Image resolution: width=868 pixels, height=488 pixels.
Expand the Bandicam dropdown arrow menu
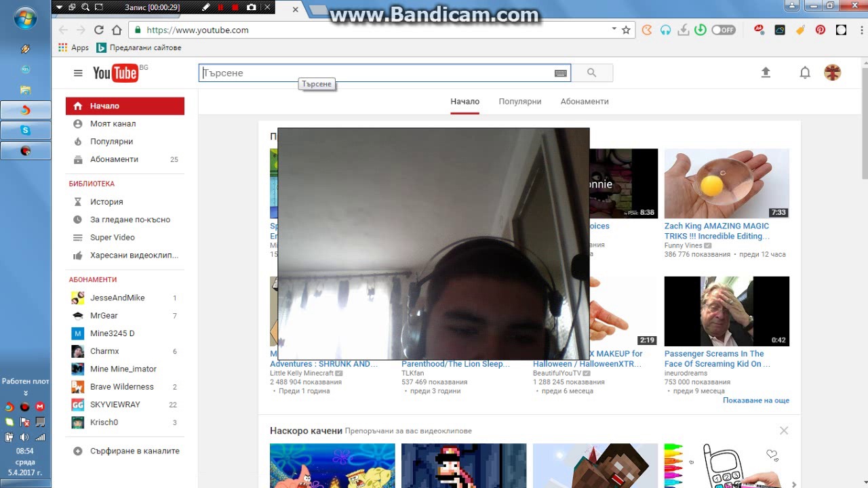click(59, 7)
